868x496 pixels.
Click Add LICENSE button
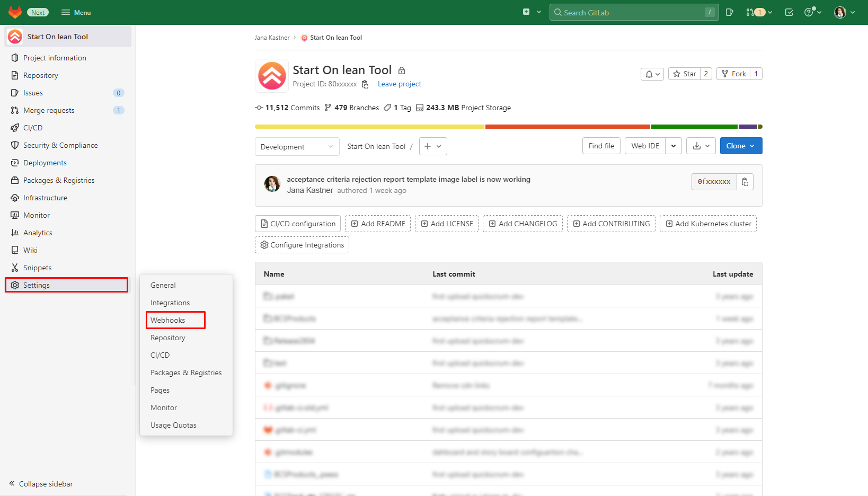click(447, 224)
